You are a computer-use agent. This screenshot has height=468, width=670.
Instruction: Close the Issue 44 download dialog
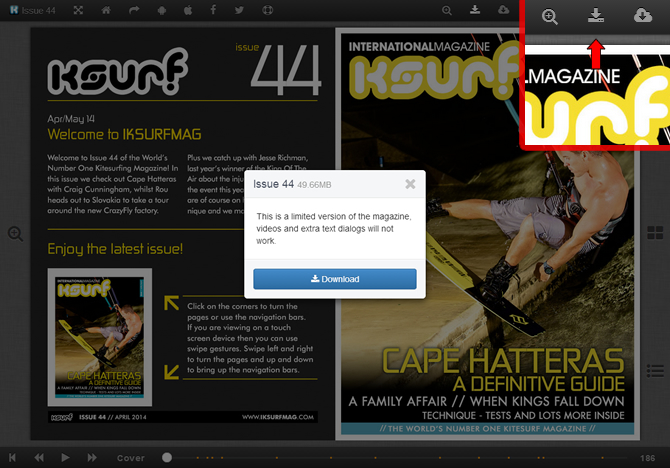[x=410, y=184]
